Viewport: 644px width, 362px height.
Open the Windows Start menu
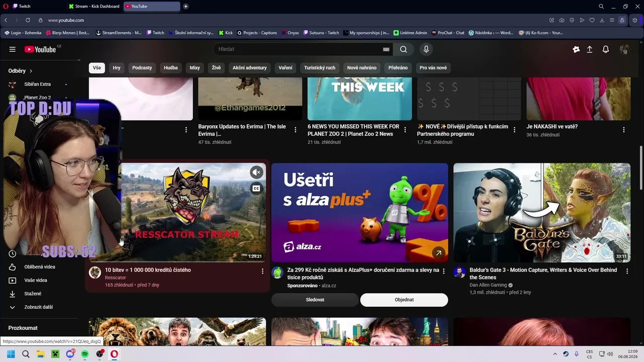(11, 354)
